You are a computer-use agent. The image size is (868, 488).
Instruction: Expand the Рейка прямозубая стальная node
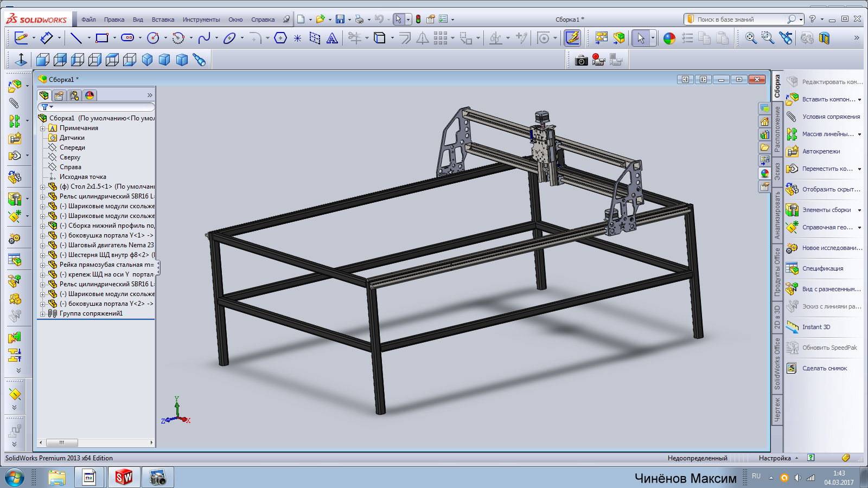point(43,265)
